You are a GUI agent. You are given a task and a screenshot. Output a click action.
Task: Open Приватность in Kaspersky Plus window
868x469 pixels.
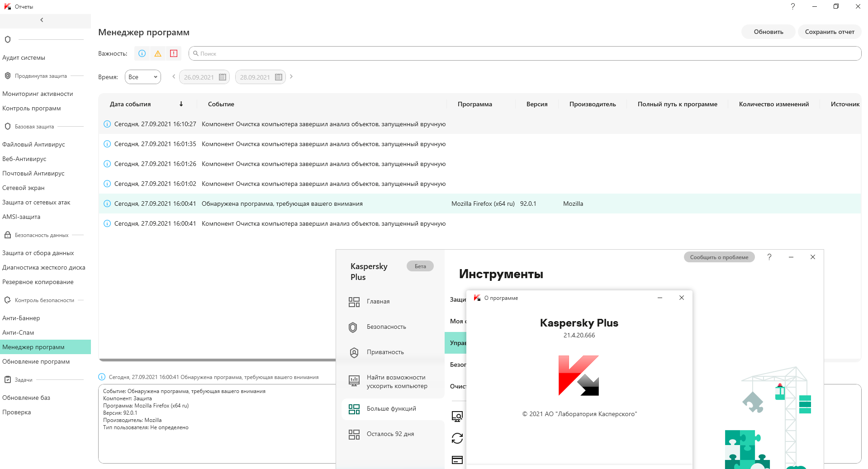[x=385, y=352]
